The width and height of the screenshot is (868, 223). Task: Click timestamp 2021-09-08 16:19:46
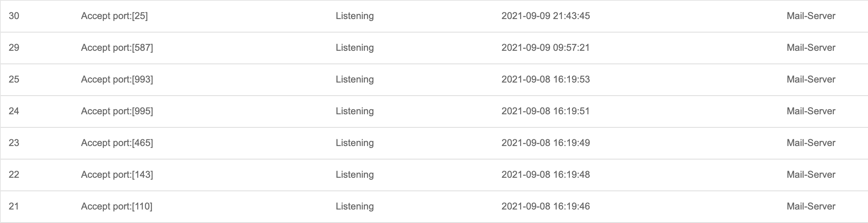[546, 206]
